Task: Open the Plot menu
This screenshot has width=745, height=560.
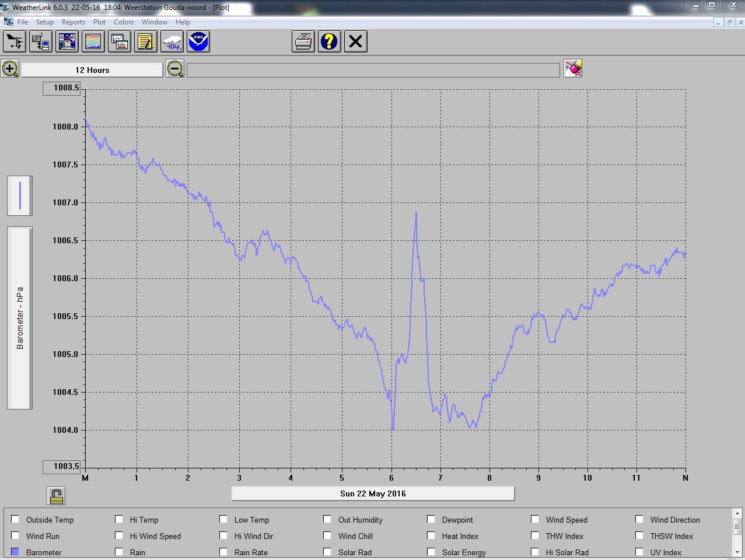Action: (100, 22)
